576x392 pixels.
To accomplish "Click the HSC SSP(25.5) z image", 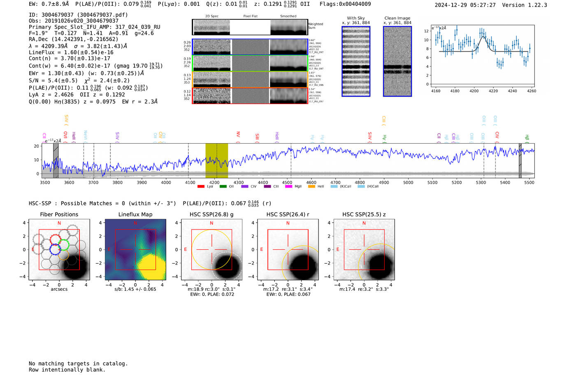I will tap(364, 250).
